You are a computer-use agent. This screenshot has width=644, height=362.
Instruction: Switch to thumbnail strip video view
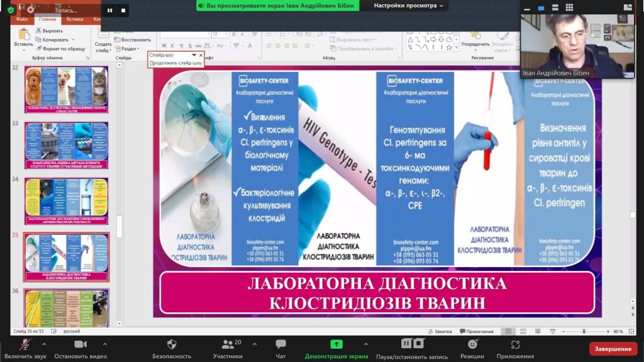coord(555,8)
